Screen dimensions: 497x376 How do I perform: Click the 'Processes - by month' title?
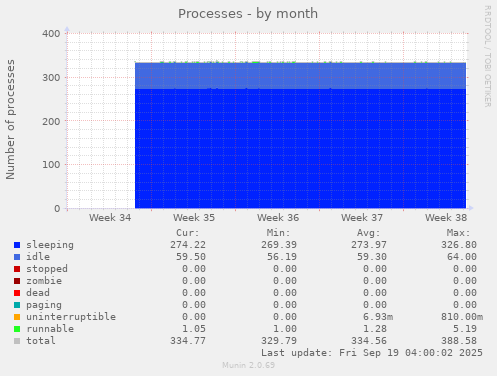point(248,14)
